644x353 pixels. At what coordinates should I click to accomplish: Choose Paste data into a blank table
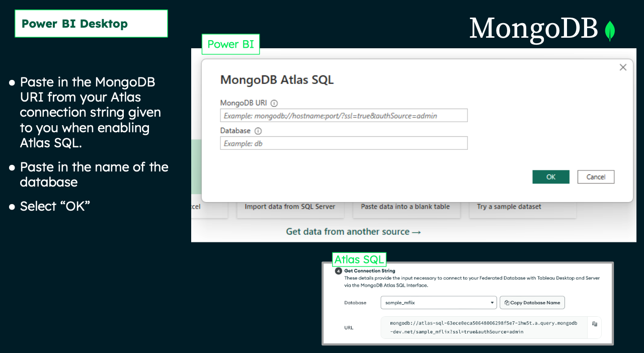[x=405, y=207]
